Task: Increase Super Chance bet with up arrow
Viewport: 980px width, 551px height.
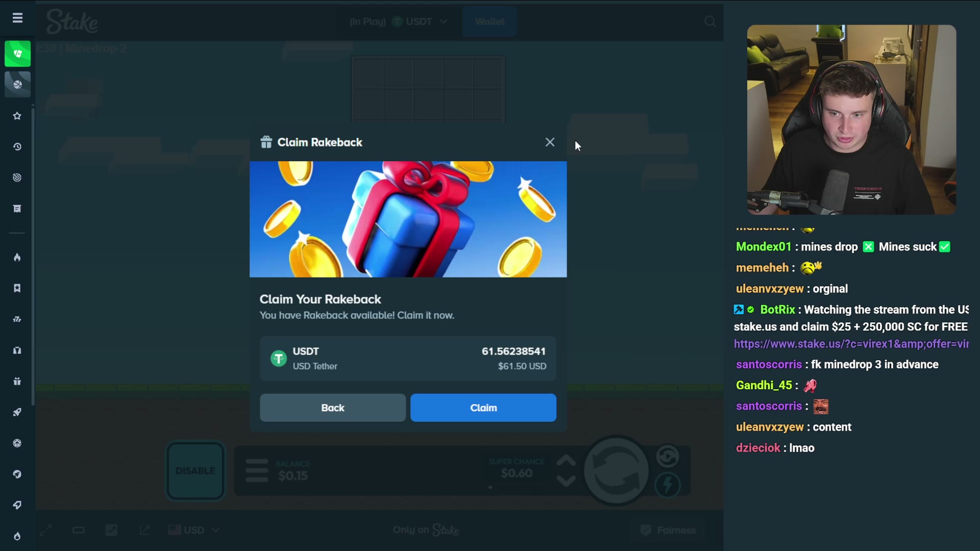Action: click(566, 461)
